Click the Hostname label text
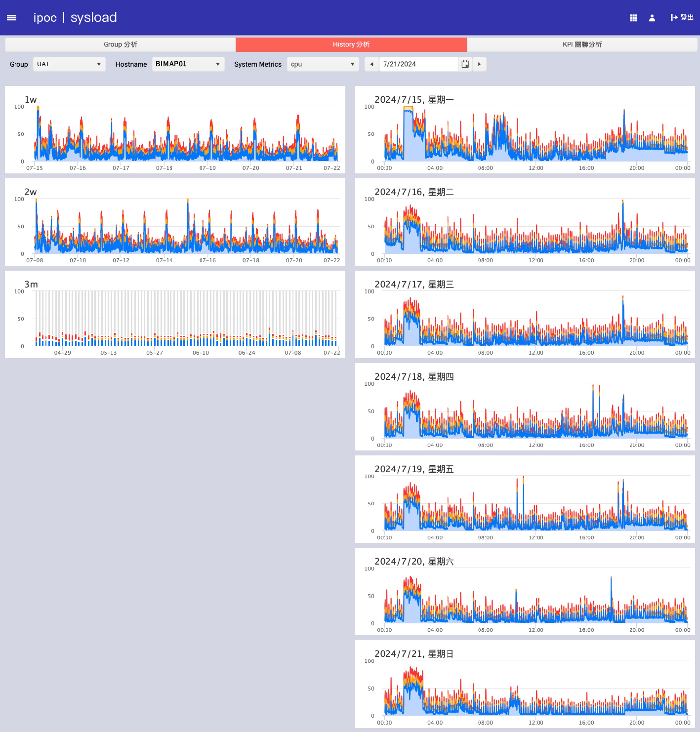700x732 pixels. (131, 64)
